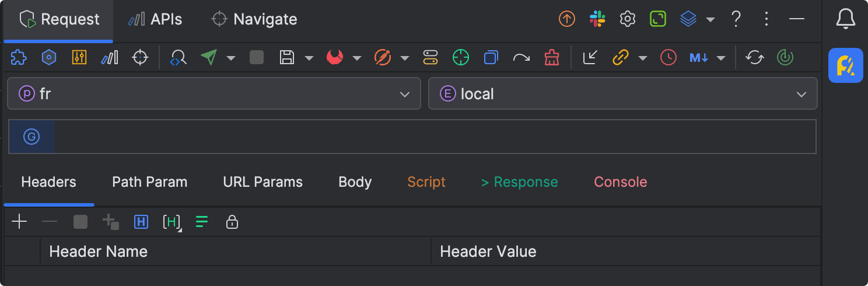Image resolution: width=868 pixels, height=286 pixels.
Task: Select the URL Params tab
Action: click(263, 182)
